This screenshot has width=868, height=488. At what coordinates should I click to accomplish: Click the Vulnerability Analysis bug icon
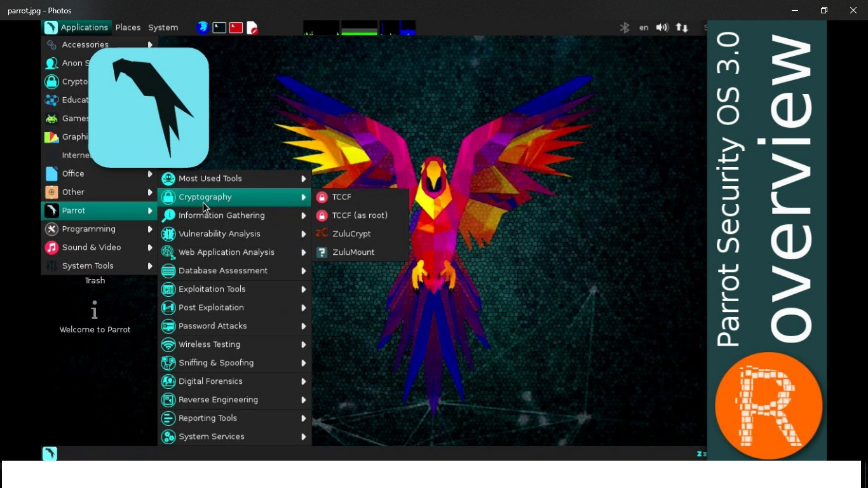pos(168,234)
